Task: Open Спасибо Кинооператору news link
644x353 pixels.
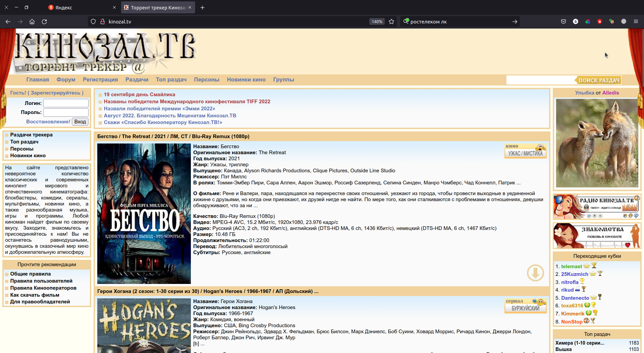Action: click(163, 122)
